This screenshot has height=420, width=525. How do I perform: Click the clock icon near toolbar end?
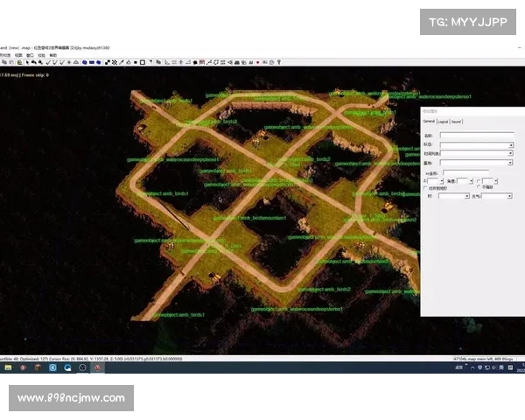tap(272, 62)
